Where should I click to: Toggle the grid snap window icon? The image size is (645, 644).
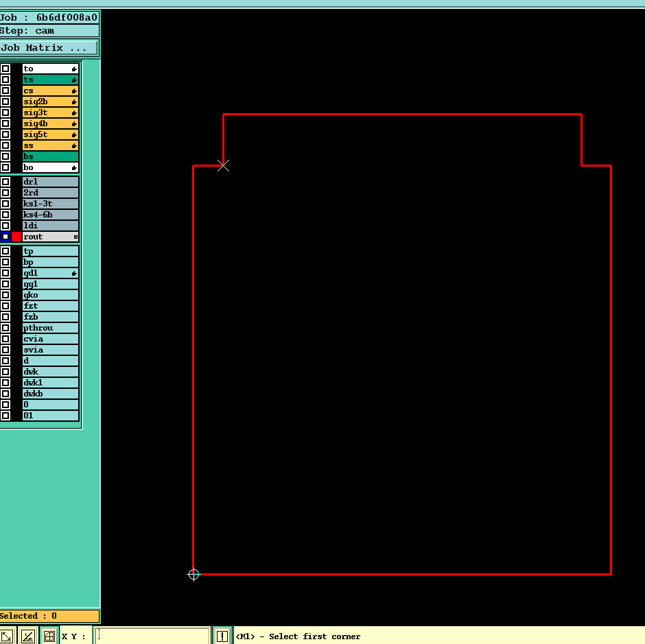click(49, 636)
